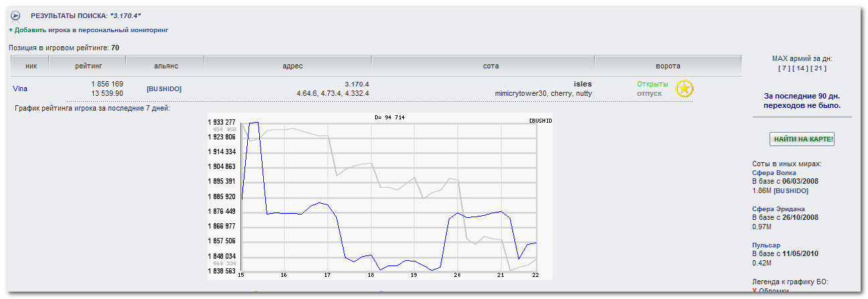The height and width of the screenshot is (299, 868).
Task: Click the 'адрес' column header
Action: click(288, 66)
